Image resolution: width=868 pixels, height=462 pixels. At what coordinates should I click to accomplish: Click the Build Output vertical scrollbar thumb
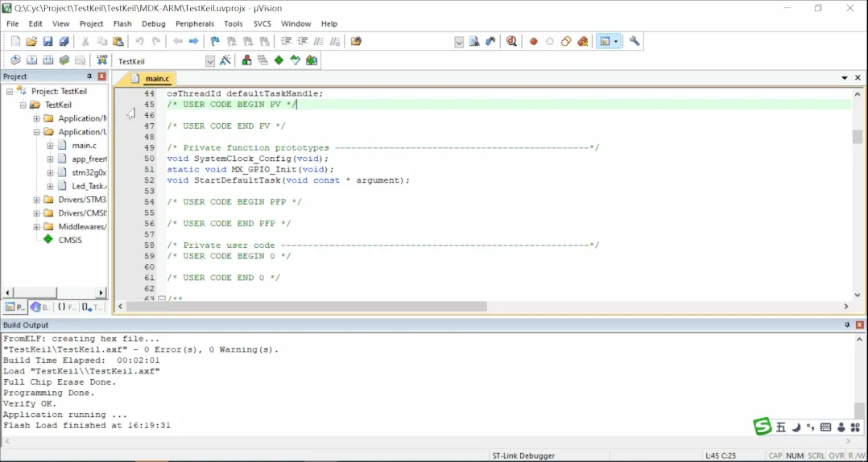click(x=858, y=411)
